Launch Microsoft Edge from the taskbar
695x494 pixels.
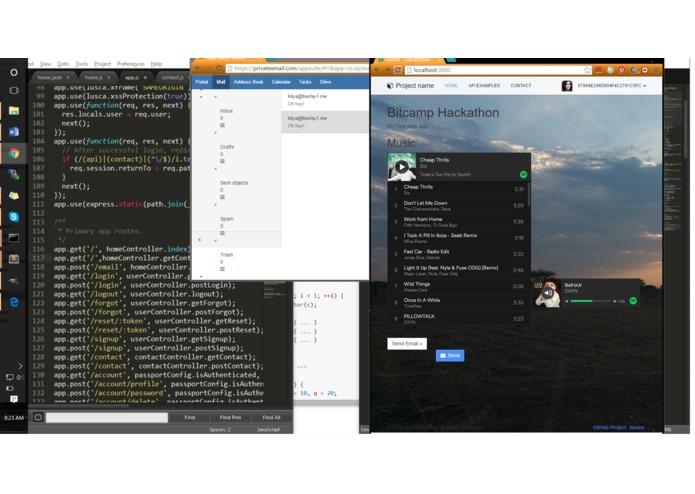[x=14, y=302]
